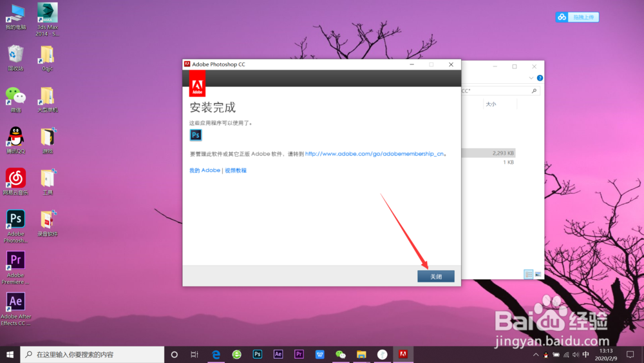Select the Adobe Premiere desktop shortcut

click(x=15, y=268)
